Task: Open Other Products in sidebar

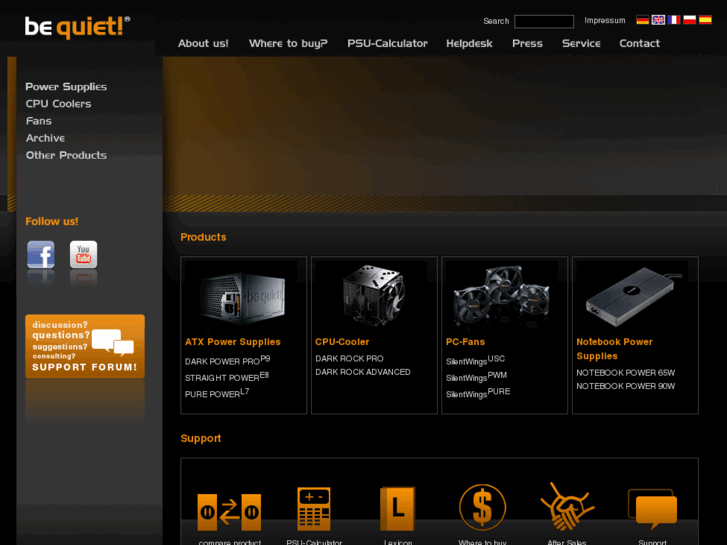Action: pyautogui.click(x=66, y=155)
